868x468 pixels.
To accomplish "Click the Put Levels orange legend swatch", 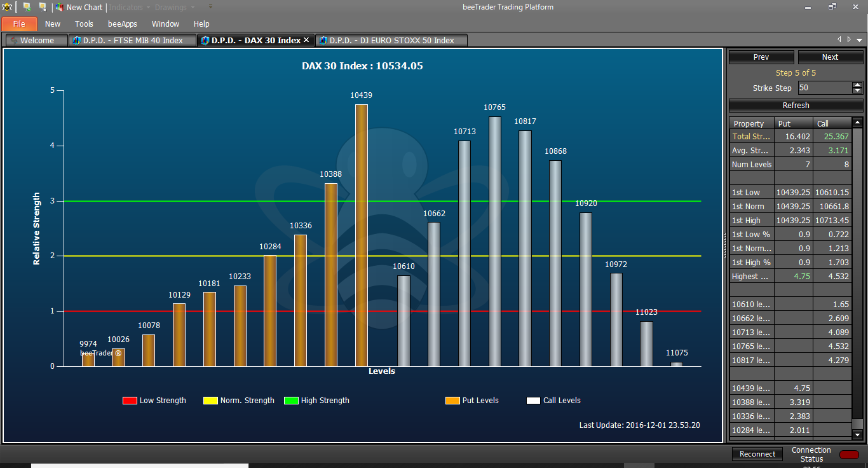I will pyautogui.click(x=452, y=401).
